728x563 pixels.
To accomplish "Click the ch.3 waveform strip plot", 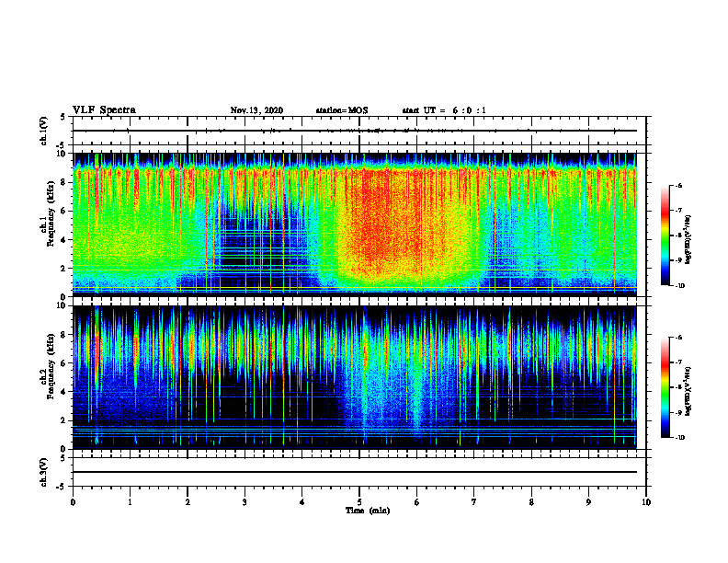I will [359, 472].
